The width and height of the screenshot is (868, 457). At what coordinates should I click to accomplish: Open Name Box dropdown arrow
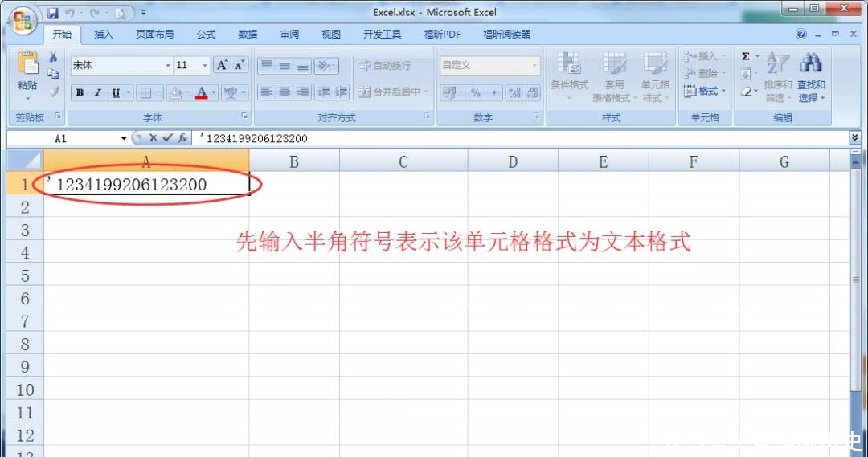[x=124, y=138]
